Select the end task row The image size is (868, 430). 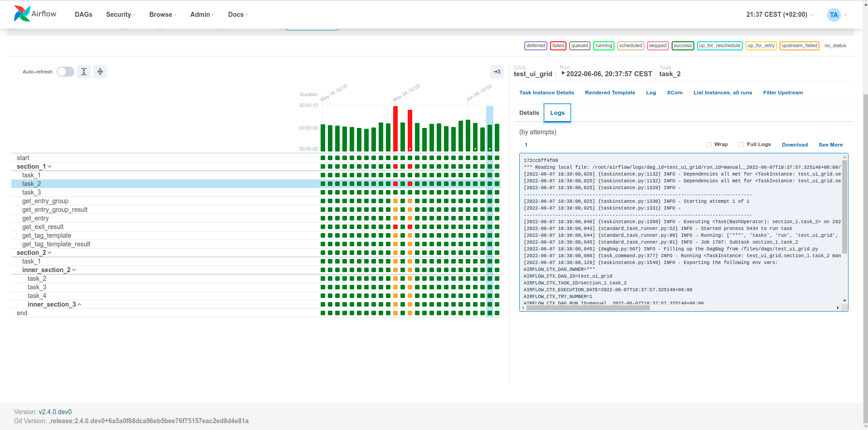256,313
